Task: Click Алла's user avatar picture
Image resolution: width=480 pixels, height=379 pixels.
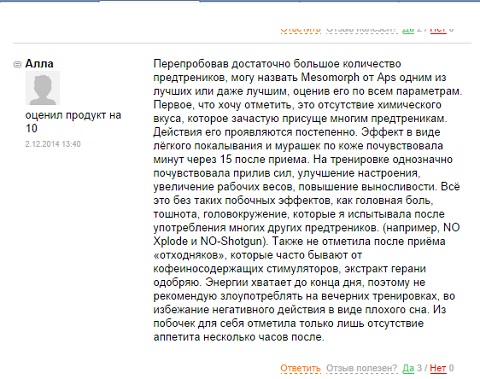Action: point(43,88)
